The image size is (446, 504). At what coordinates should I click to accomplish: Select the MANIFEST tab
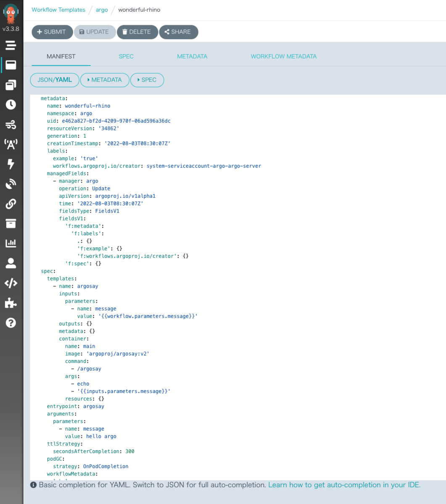tap(61, 56)
